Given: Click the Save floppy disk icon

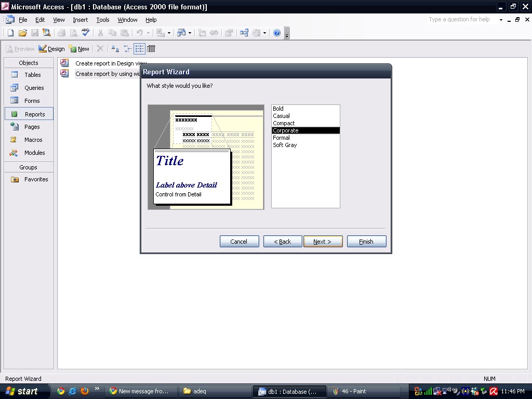Looking at the screenshot, I should click(x=35, y=33).
